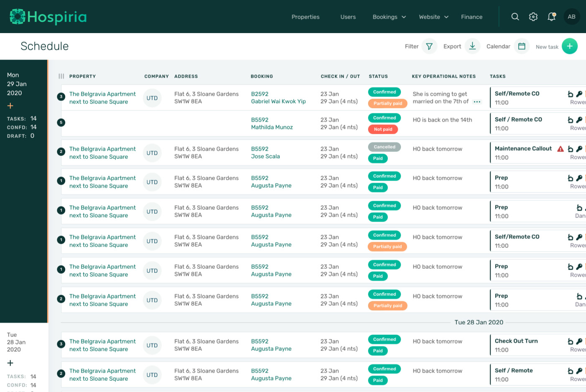Open booking B5592 Mathilda Munoz
586x392 pixels.
point(272,123)
